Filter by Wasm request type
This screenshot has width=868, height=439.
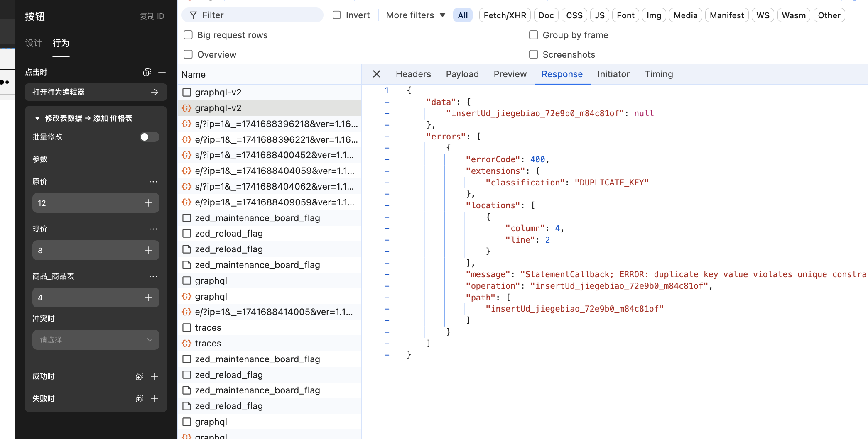pos(793,15)
